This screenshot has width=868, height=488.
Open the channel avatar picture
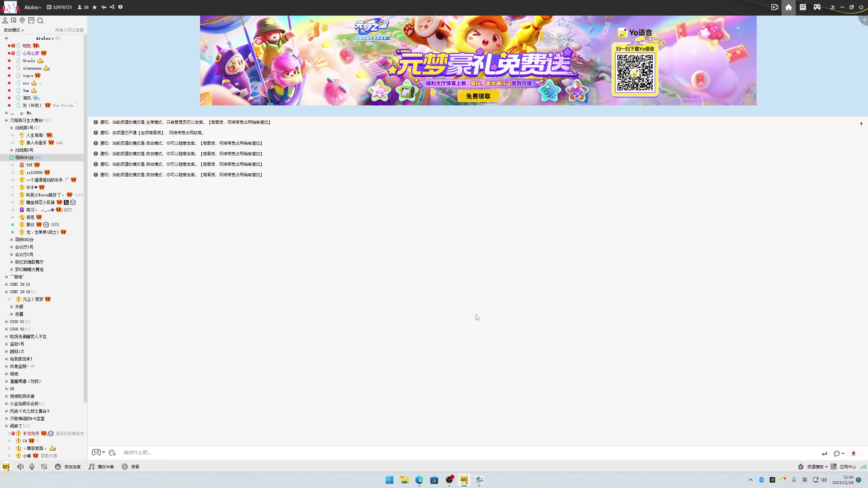(10, 7)
